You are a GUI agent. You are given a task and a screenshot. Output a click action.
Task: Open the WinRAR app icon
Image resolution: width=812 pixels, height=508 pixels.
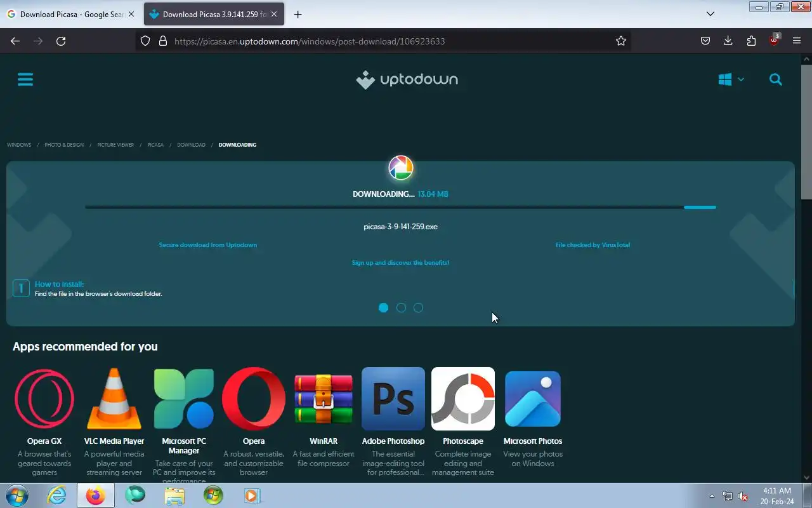[x=324, y=399]
